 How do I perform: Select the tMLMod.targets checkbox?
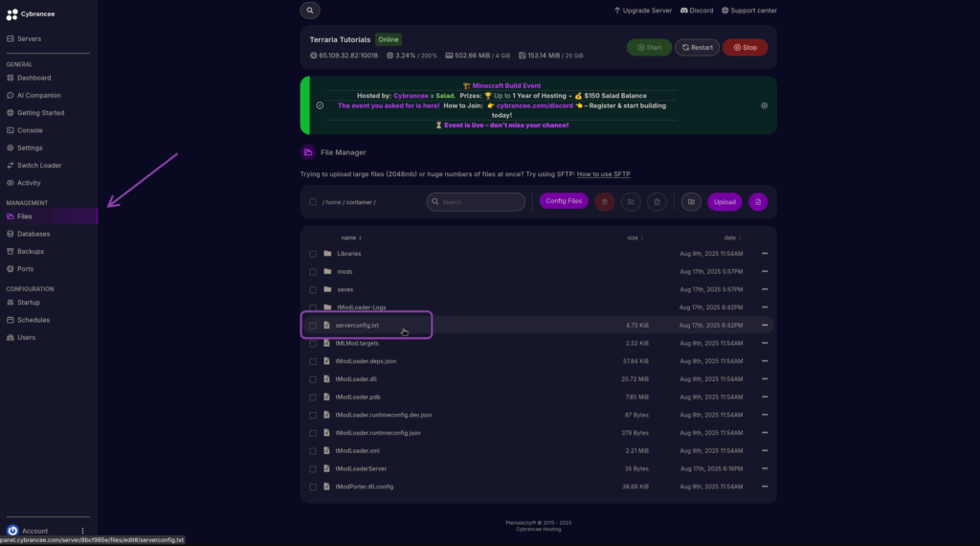313,343
